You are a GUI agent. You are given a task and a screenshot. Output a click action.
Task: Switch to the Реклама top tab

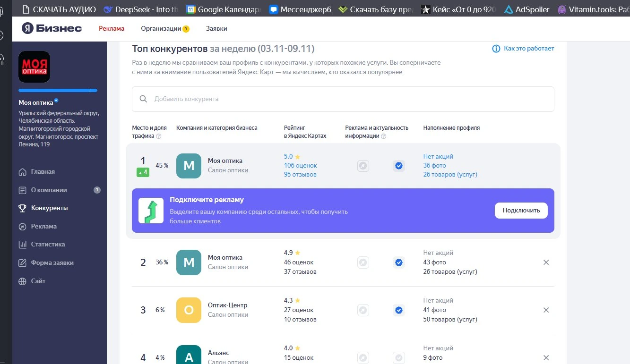[112, 29]
